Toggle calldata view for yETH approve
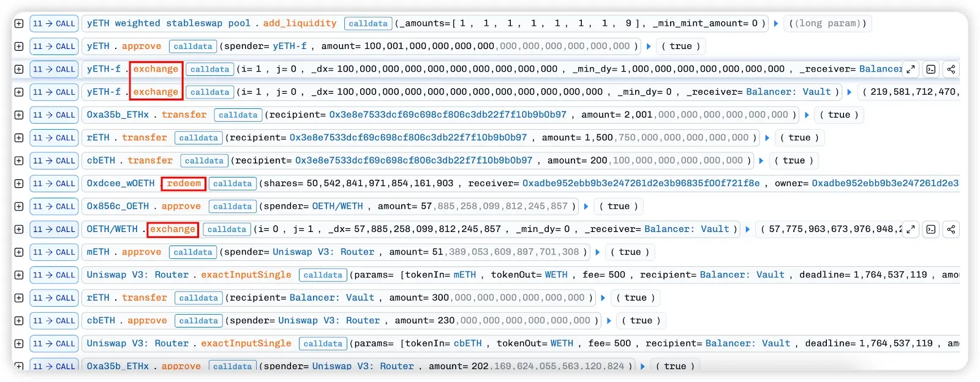980x382 pixels. tap(192, 47)
